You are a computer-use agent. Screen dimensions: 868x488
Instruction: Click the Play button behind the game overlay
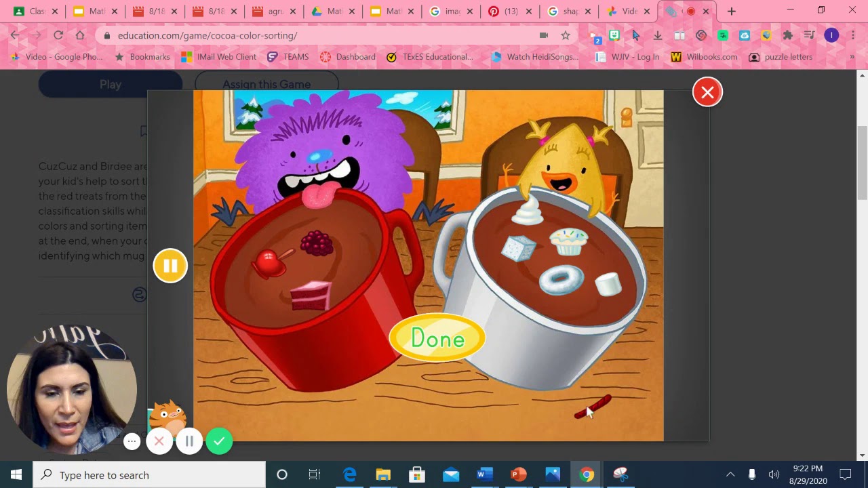111,84
